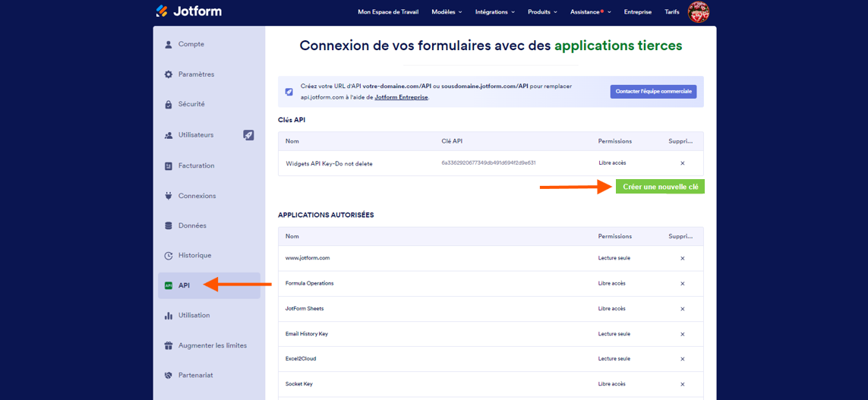Select Paramètres in the sidebar
Image resolution: width=868 pixels, height=400 pixels.
point(210,74)
